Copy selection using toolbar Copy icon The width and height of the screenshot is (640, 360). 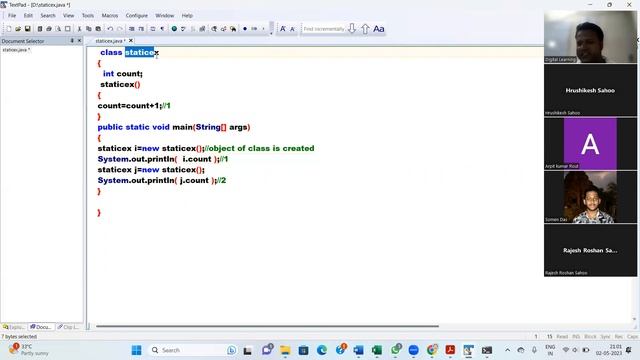pos(89,29)
